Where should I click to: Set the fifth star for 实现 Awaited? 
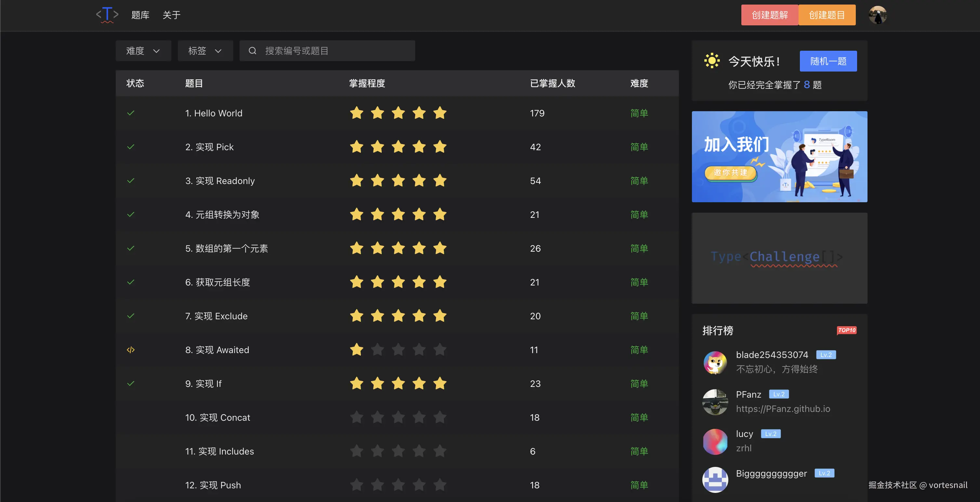tap(440, 350)
